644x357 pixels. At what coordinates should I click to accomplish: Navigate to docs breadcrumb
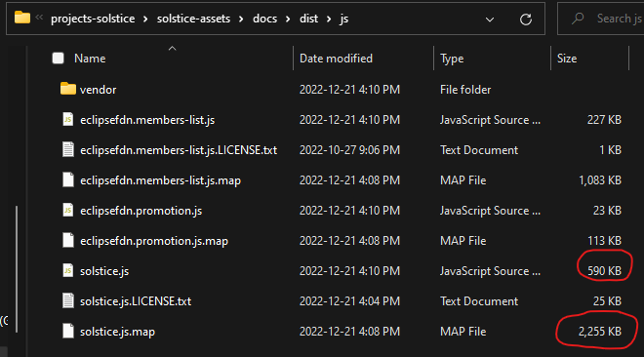coord(264,19)
